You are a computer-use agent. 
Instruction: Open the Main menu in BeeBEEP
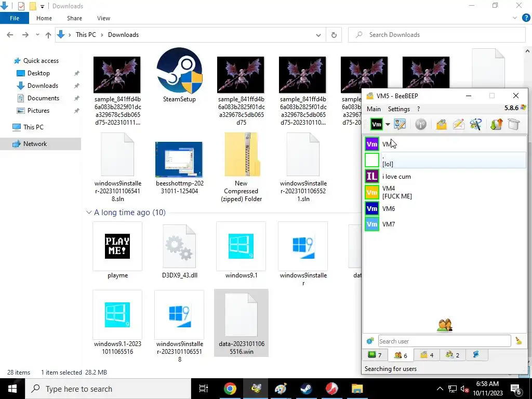pyautogui.click(x=374, y=109)
